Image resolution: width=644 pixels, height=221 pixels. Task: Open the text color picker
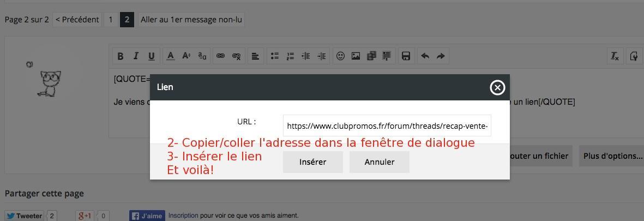171,56
